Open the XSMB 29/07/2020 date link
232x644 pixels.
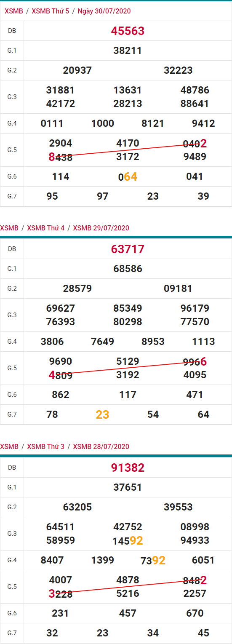(x=101, y=228)
